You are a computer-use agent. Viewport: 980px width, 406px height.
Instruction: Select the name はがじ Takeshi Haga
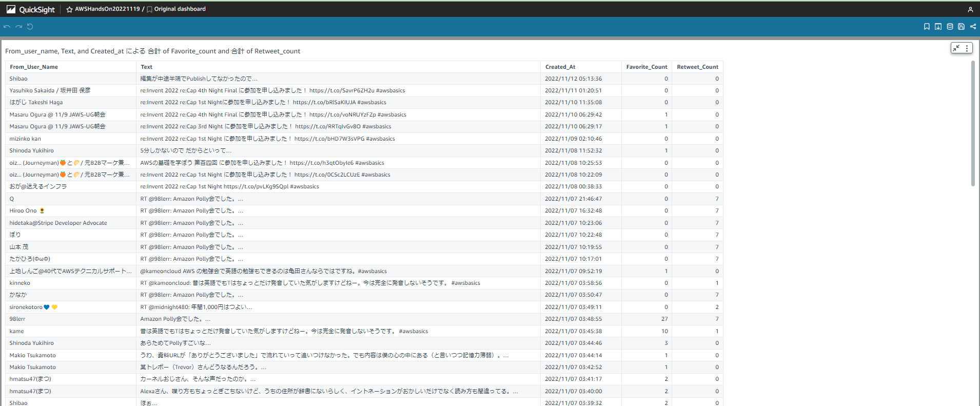click(36, 102)
